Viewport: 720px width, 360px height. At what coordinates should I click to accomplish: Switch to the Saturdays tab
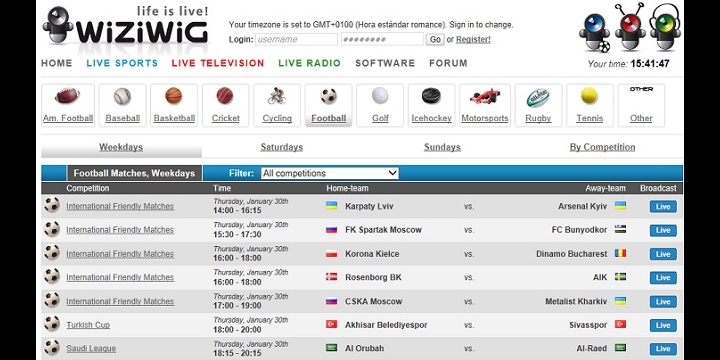tap(281, 147)
